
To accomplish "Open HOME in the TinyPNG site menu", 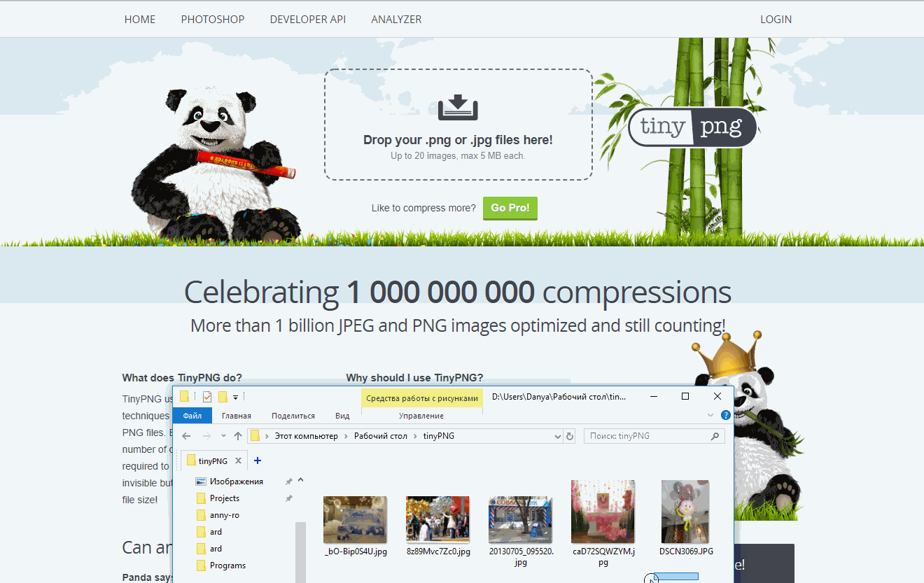I will pos(140,20).
